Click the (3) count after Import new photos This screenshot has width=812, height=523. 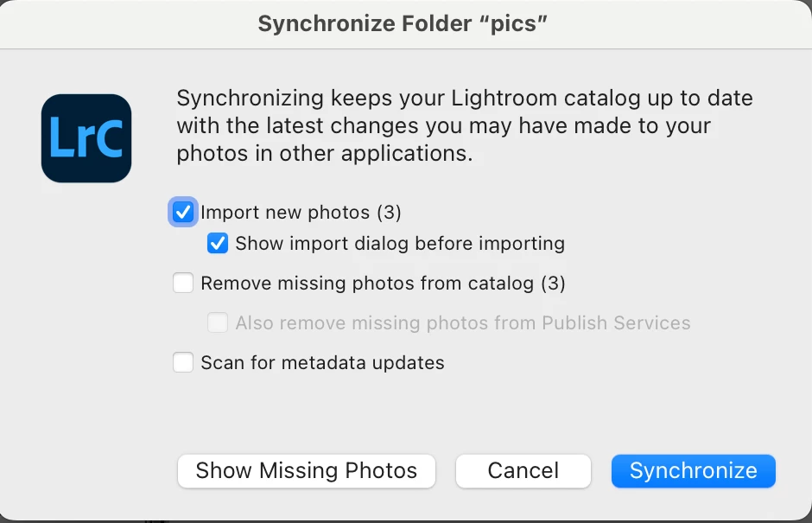(389, 212)
